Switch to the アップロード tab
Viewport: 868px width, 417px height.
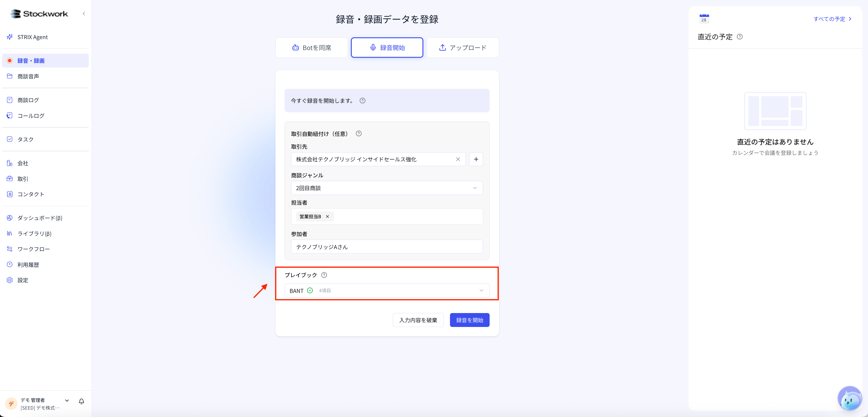pyautogui.click(x=463, y=48)
